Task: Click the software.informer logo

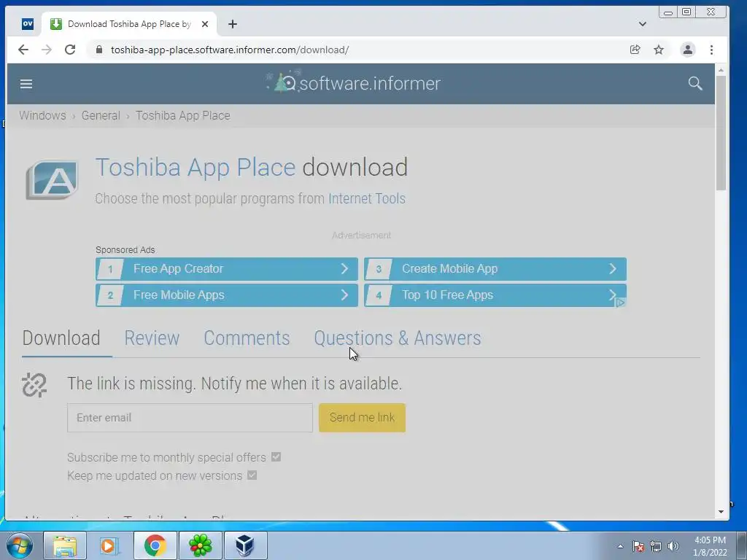Action: pos(354,82)
